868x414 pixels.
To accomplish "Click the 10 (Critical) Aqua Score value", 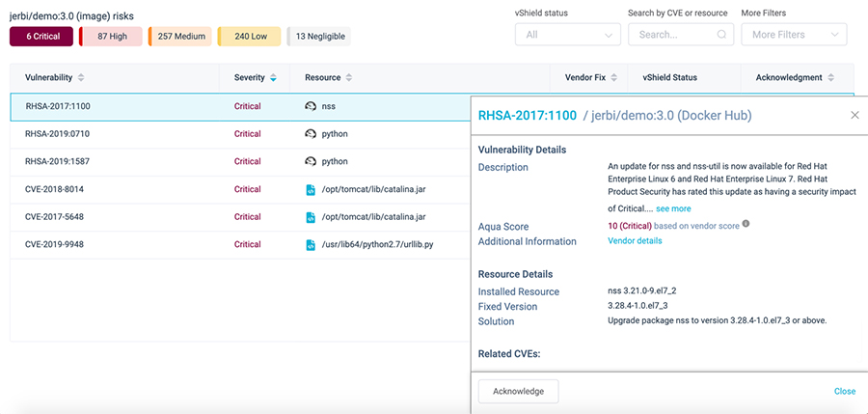I will (630, 226).
